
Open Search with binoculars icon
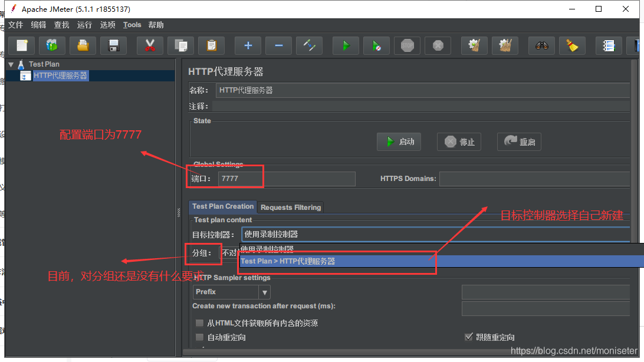coord(542,45)
